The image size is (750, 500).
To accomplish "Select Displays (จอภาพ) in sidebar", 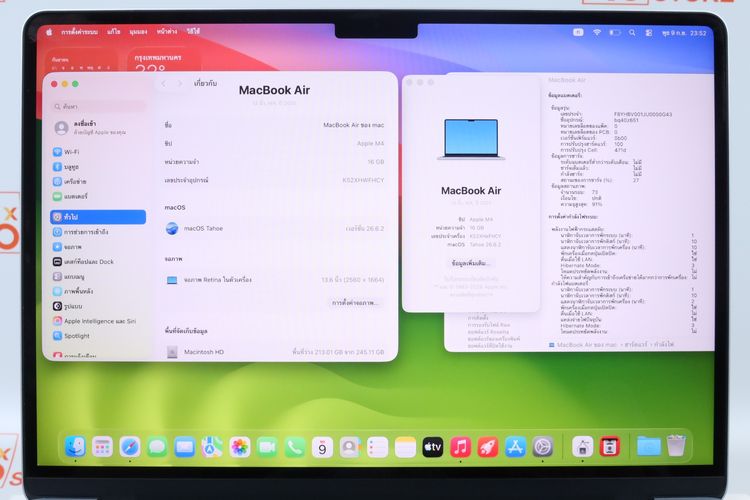I will click(98, 247).
